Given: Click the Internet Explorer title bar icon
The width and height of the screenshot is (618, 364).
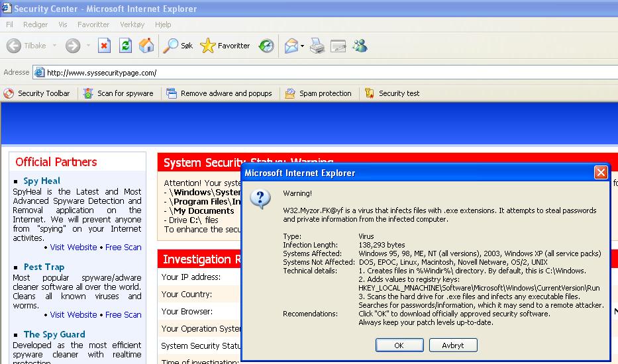Looking at the screenshot, I should point(7,8).
